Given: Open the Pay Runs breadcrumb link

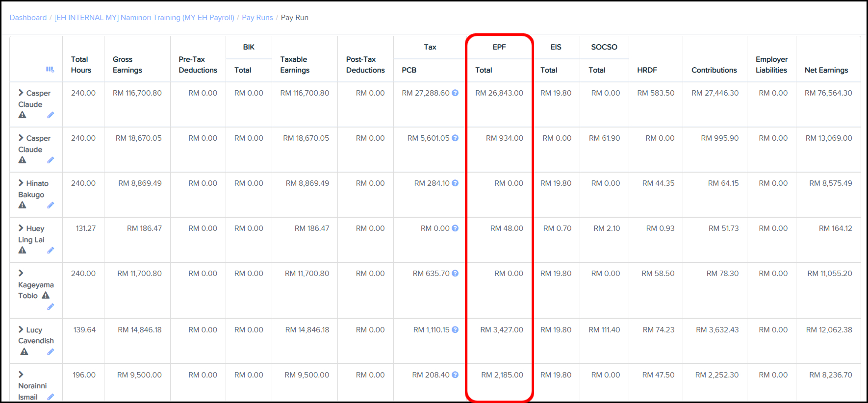Looking at the screenshot, I should (257, 18).
